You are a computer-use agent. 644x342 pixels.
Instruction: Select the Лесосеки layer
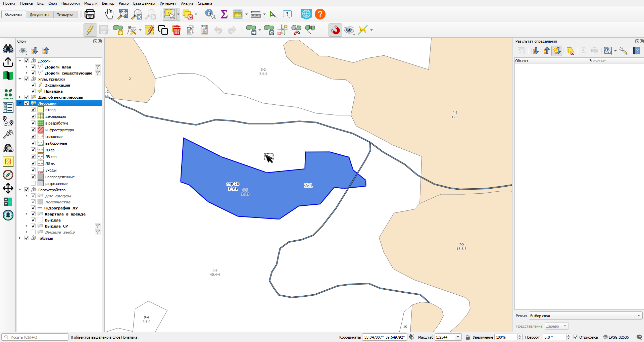(47, 103)
